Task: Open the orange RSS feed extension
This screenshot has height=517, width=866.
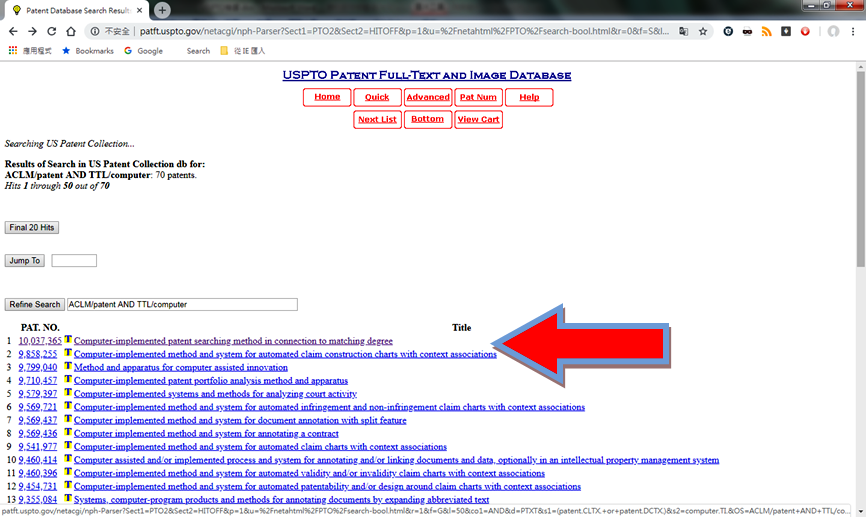Action: pos(767,31)
